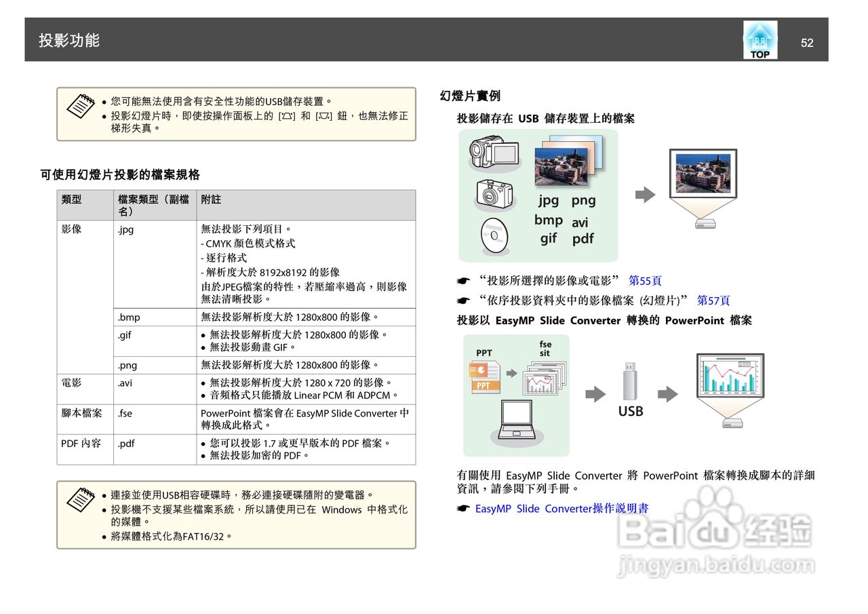Image resolution: width=868 pixels, height=614 pixels.
Task: Click the projector screen showing landscape photo
Action: coord(703,174)
